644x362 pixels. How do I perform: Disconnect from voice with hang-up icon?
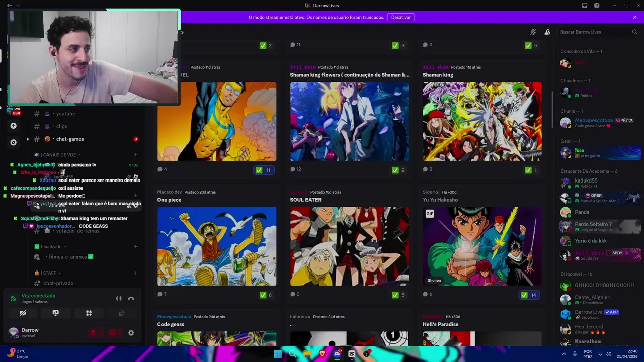131,298
